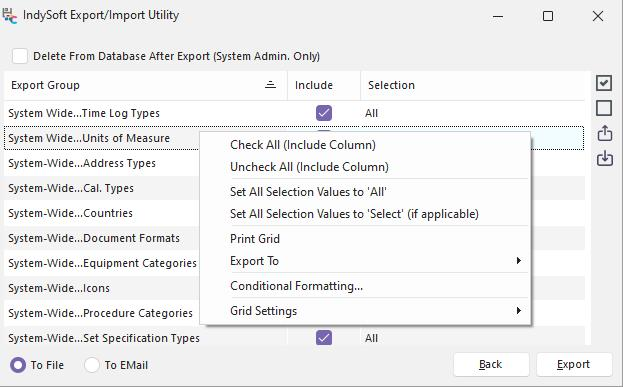Screen dimensions: 623x387
Task: Select the To EMail radio button
Action: (x=92, y=365)
